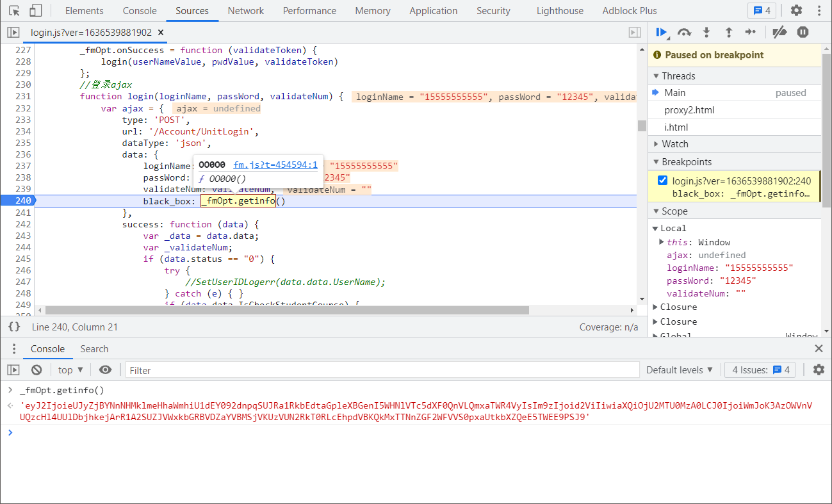Image resolution: width=832 pixels, height=504 pixels.
Task: Click the code editor horizontal scrollbar
Action: [287, 310]
